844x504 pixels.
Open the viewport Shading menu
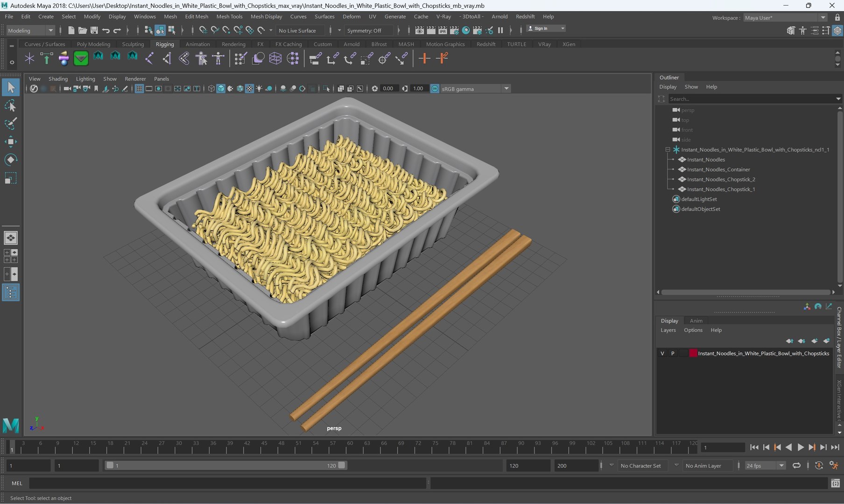[x=58, y=79]
